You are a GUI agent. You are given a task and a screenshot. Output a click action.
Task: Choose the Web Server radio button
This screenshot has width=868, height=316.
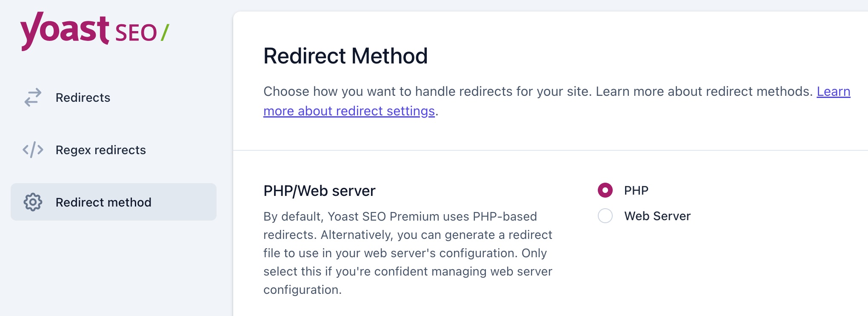tap(605, 216)
